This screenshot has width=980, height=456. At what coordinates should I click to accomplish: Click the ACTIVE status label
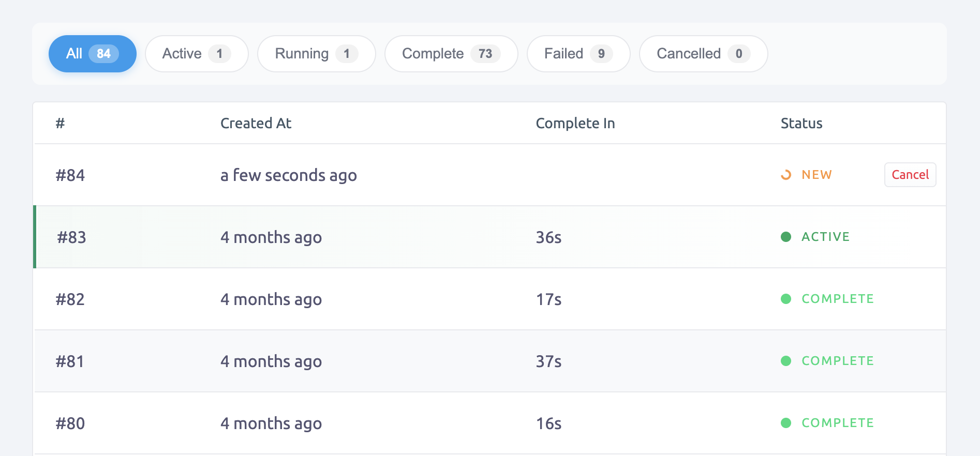click(825, 237)
